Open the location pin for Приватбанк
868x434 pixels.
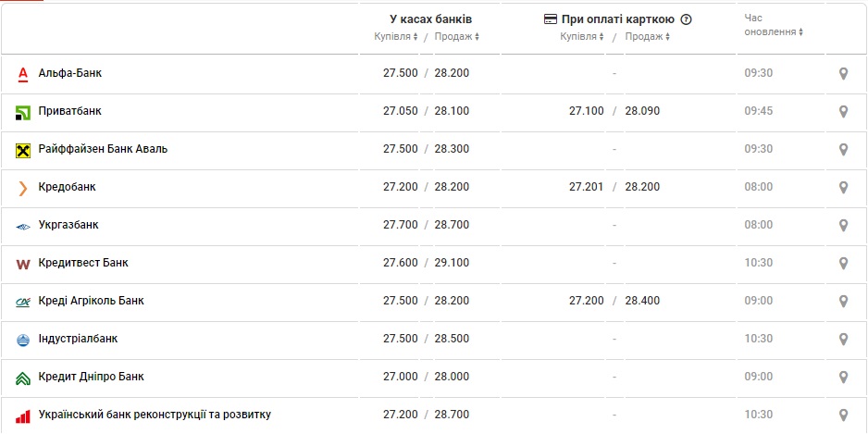843,111
